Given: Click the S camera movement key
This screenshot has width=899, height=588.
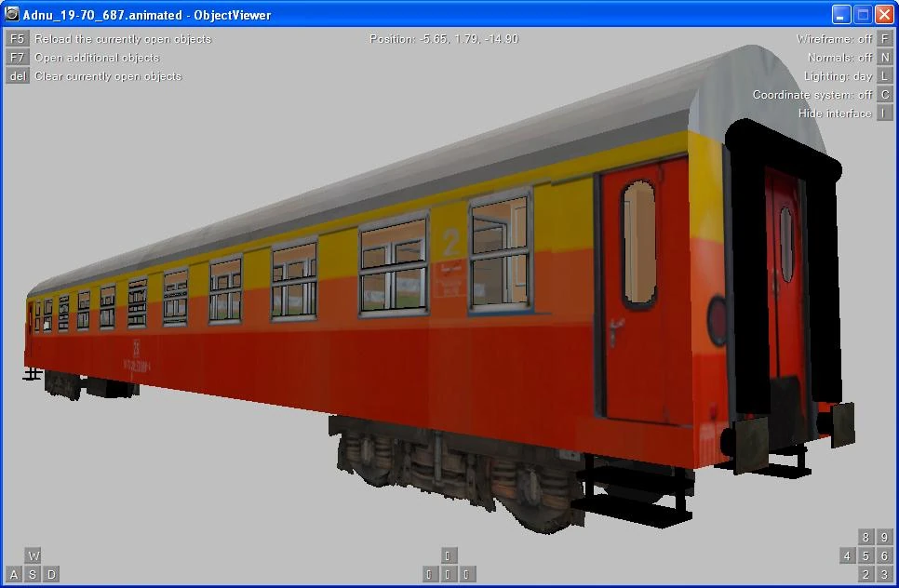Looking at the screenshot, I should (x=33, y=574).
